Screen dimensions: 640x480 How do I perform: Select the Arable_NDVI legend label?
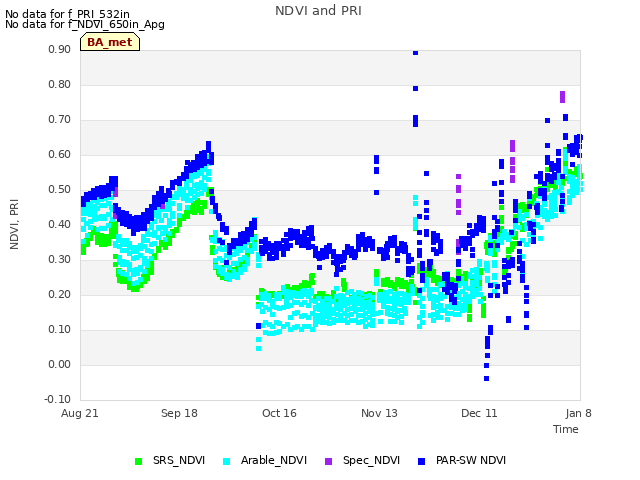[x=273, y=460]
